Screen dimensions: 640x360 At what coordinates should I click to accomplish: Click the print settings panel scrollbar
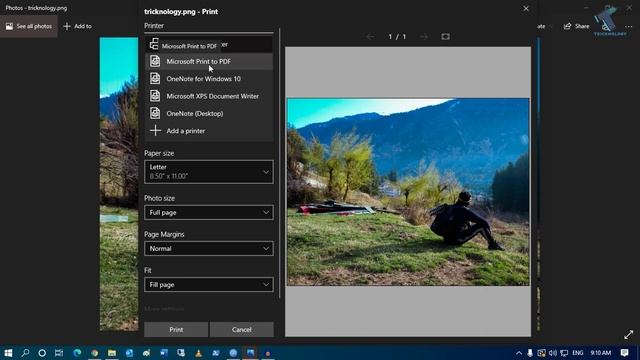point(280,163)
